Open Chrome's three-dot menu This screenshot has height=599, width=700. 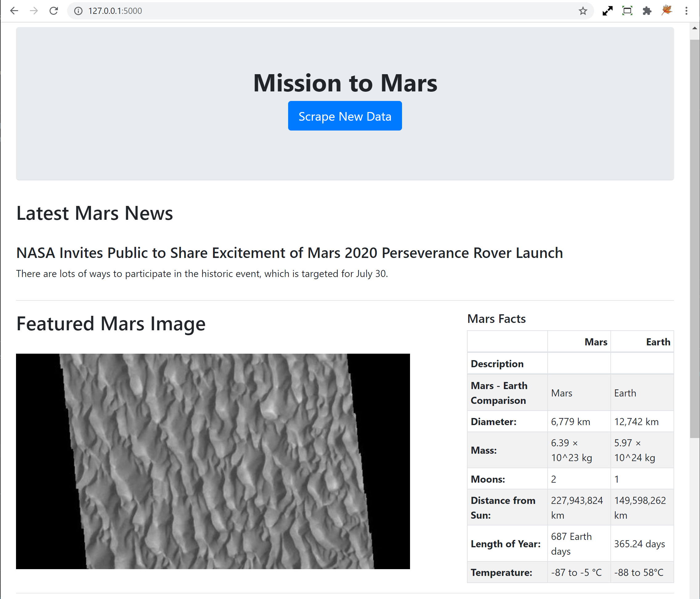[x=686, y=11]
